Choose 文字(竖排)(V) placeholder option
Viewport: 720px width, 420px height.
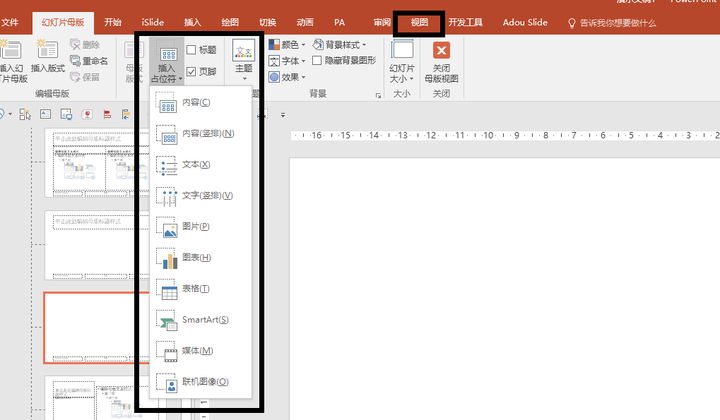coord(201,196)
